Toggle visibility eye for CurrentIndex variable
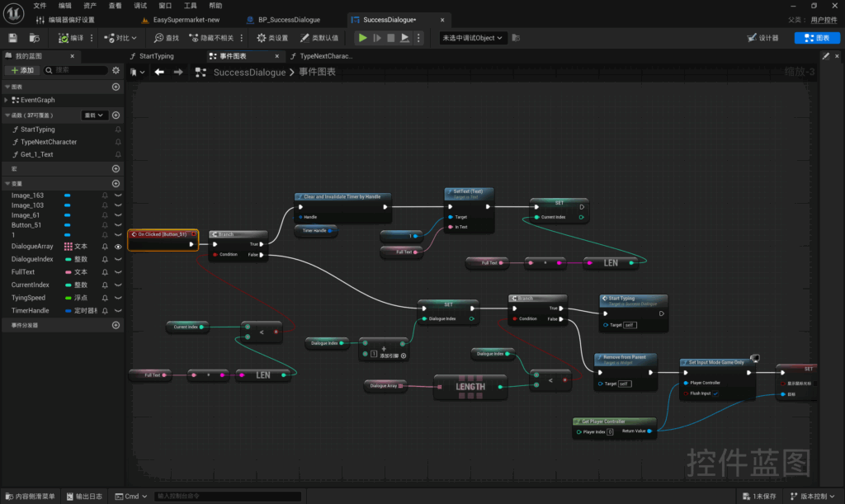This screenshot has width=845, height=504. [118, 285]
